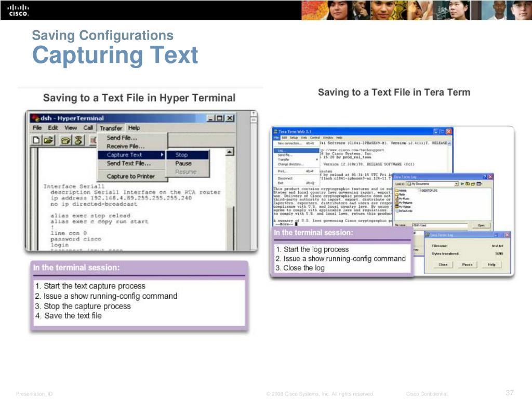This screenshot has height=399, width=532.
Task: Select Pause in Capture Text submenu
Action: coord(187,163)
